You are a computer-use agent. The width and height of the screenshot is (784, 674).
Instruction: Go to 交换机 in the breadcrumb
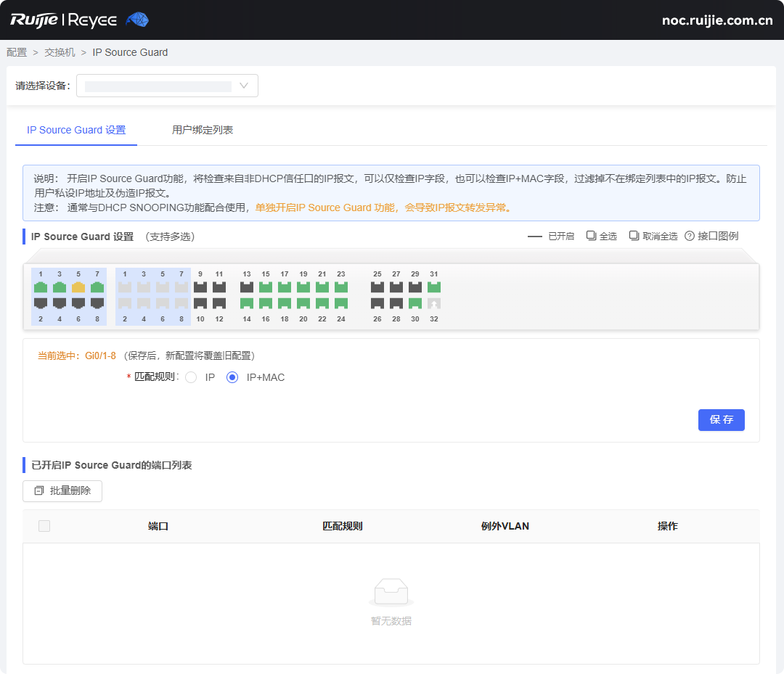60,52
